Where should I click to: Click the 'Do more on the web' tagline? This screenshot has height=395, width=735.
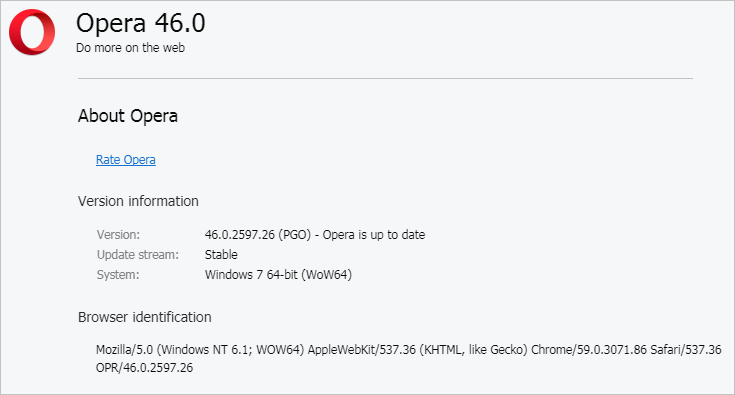pyautogui.click(x=130, y=48)
